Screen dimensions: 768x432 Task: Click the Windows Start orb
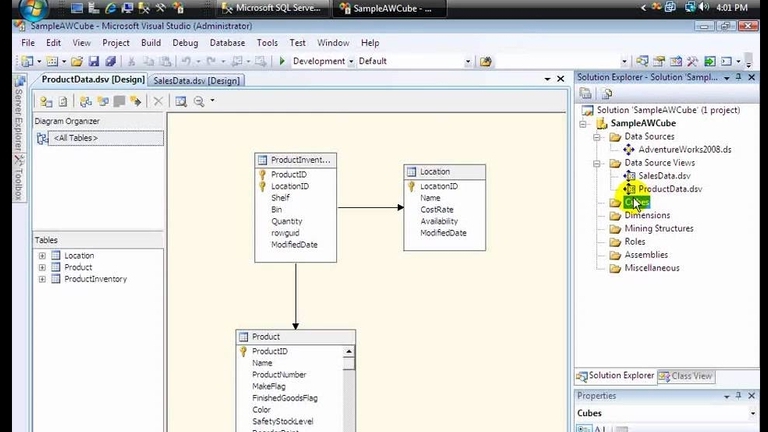(x=33, y=9)
